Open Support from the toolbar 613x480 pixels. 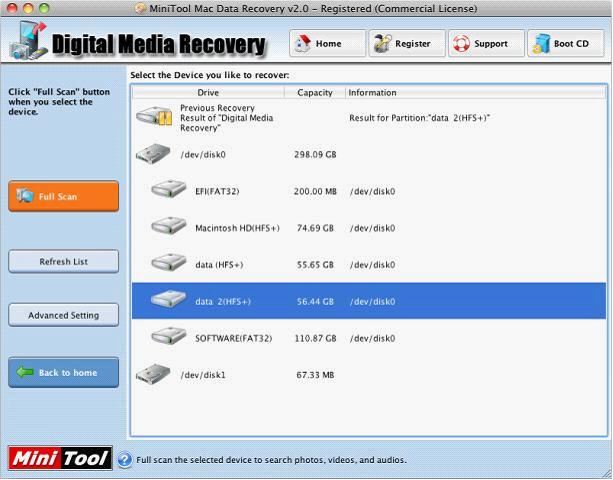pos(486,43)
